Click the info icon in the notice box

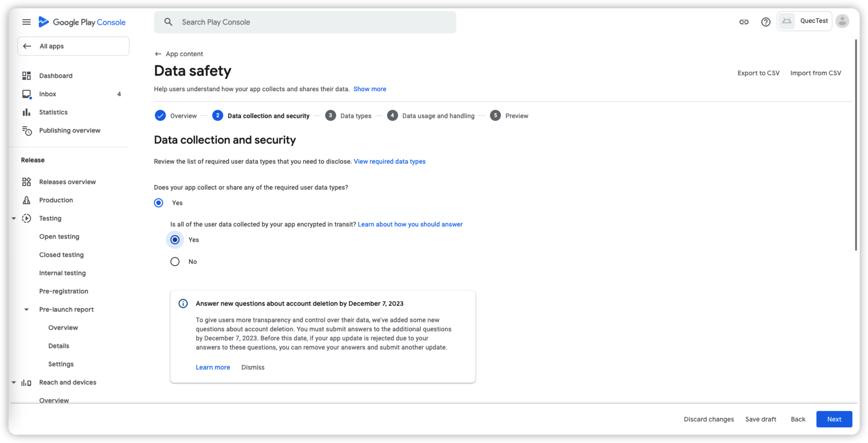tap(183, 304)
